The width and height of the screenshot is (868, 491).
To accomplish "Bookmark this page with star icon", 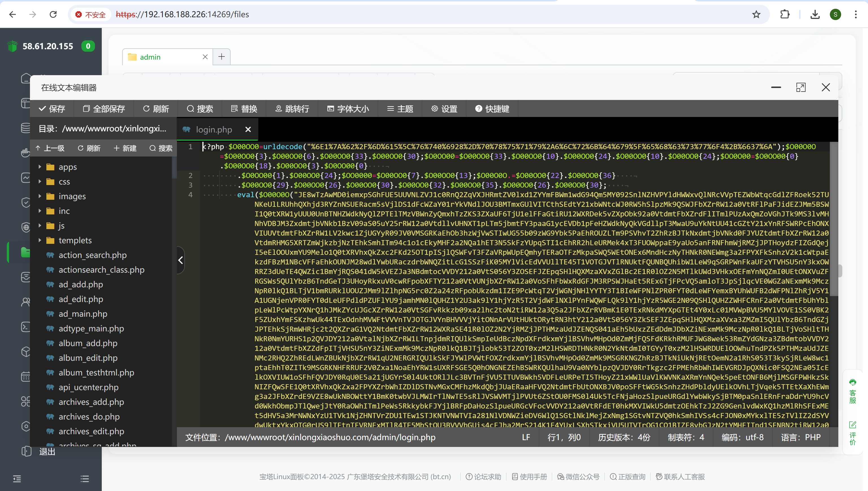I will coord(756,14).
